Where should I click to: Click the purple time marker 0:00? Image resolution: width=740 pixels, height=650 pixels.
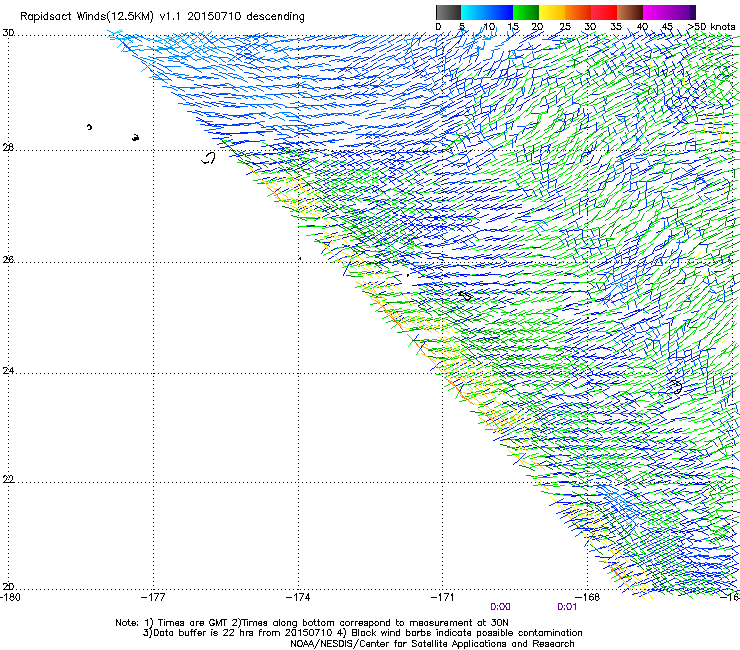click(500, 607)
